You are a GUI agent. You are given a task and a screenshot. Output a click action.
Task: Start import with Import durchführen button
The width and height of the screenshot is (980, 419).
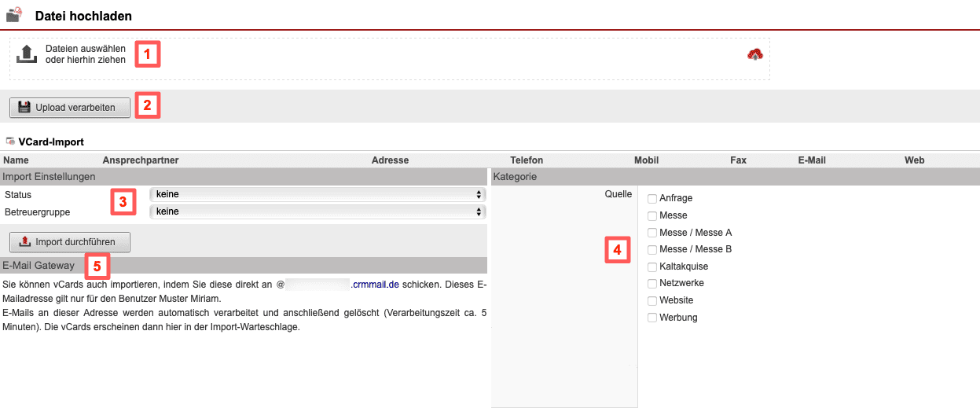(70, 241)
